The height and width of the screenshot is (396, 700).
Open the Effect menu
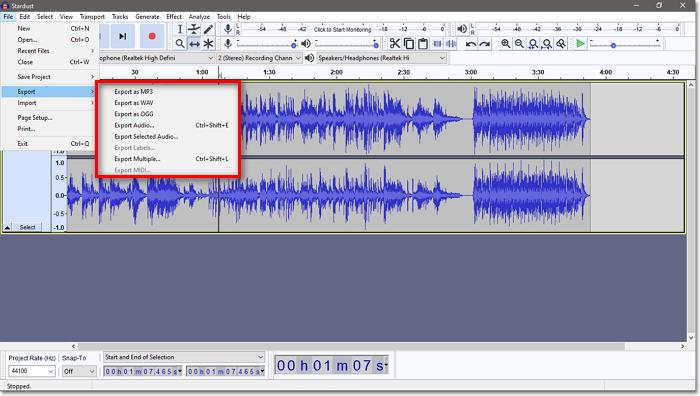click(x=174, y=17)
